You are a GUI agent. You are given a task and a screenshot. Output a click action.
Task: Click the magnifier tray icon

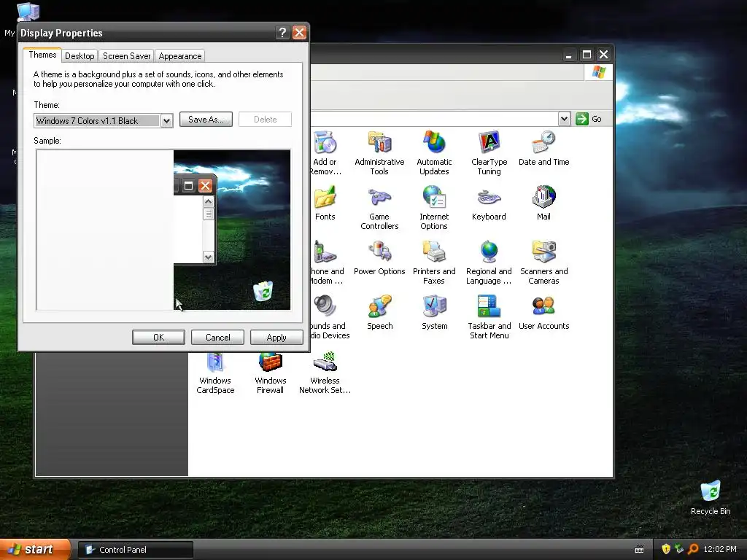click(693, 549)
